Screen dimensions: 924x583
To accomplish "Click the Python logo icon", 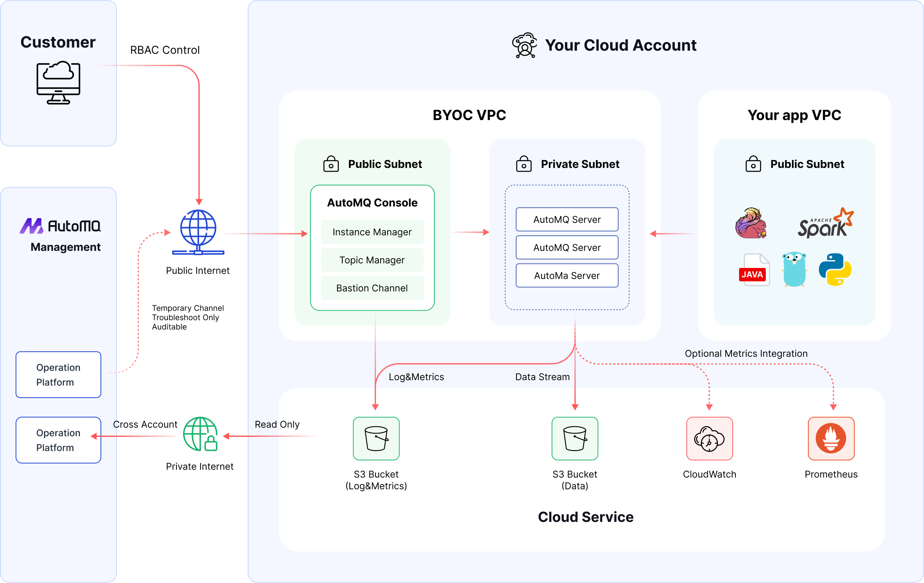I will [x=835, y=269].
